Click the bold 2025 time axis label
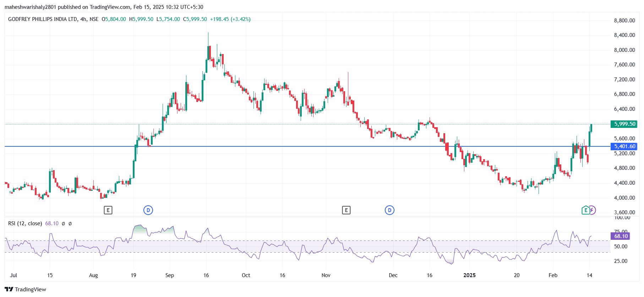 coord(469,275)
